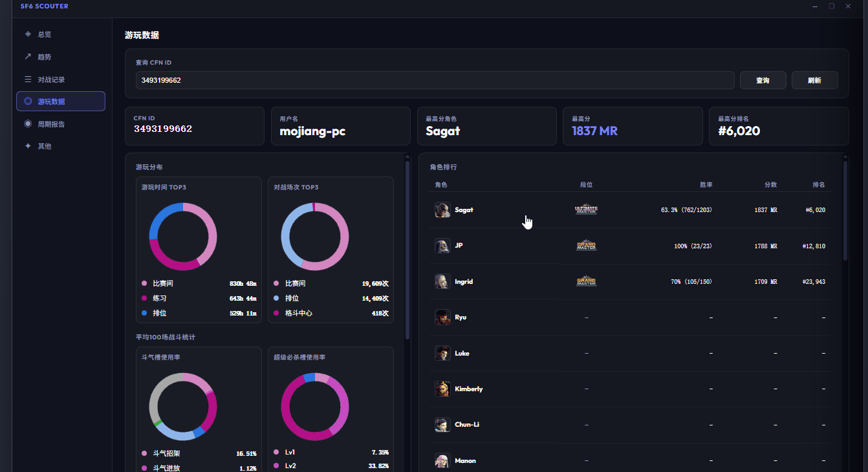This screenshot has height=472, width=868.
Task: Click the 练习 time value "643h 44m"
Action: (x=243, y=299)
